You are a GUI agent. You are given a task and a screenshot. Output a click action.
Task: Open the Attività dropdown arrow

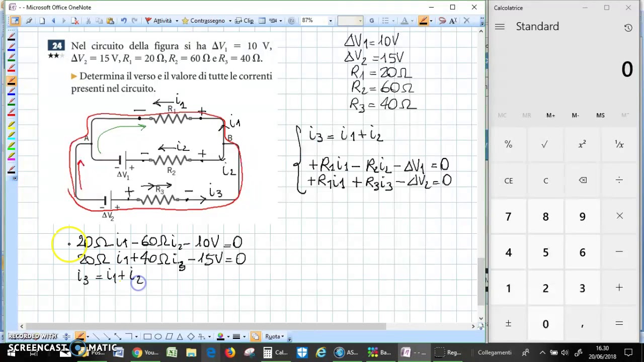tap(177, 21)
